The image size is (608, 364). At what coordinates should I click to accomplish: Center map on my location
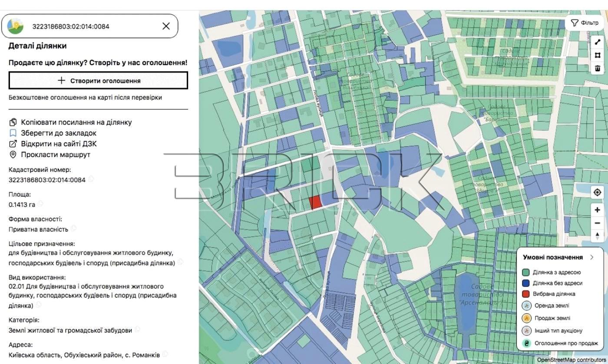point(598,193)
